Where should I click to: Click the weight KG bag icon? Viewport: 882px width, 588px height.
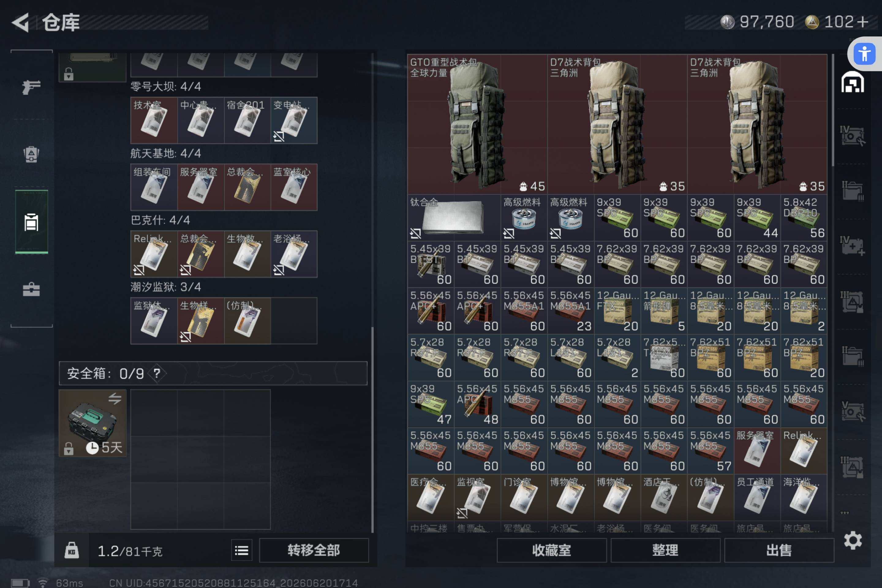pos(72,550)
